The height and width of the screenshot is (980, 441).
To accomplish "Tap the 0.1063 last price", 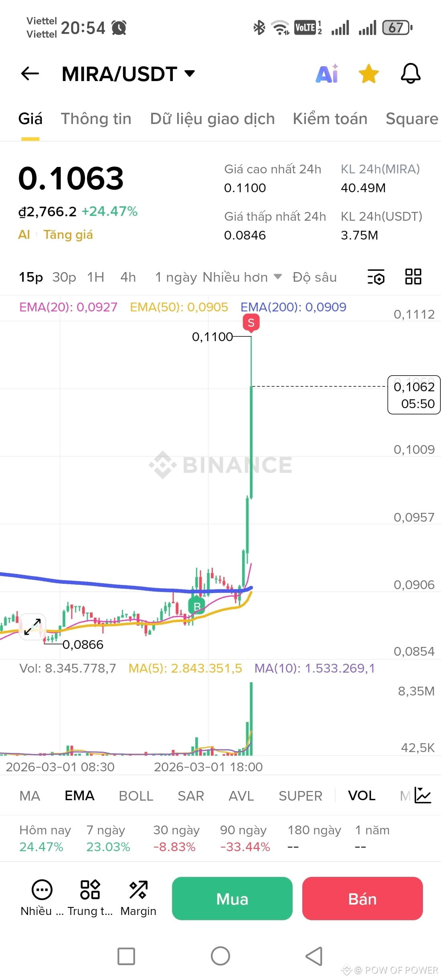I will pyautogui.click(x=71, y=178).
